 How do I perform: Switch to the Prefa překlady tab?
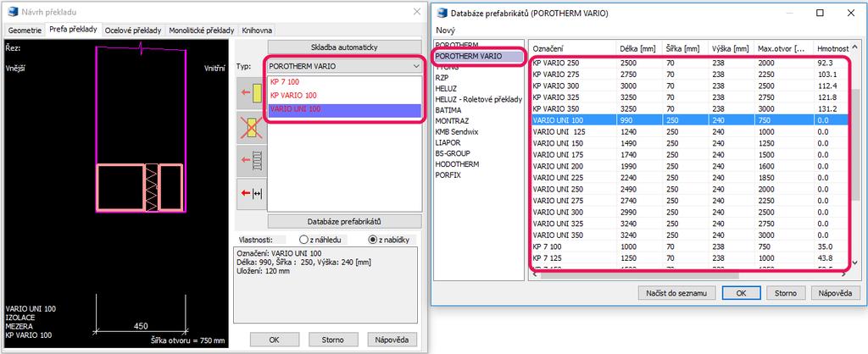[73, 30]
